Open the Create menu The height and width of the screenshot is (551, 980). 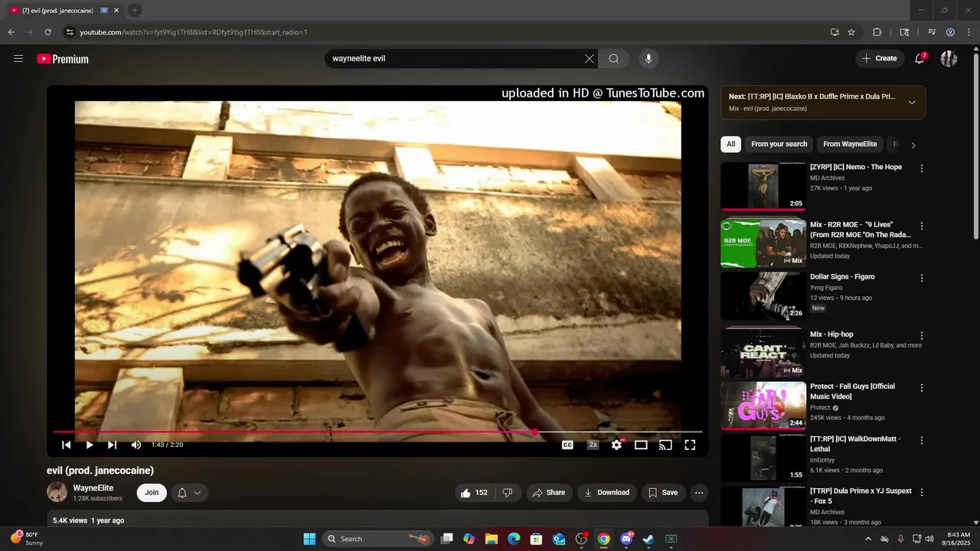(879, 59)
